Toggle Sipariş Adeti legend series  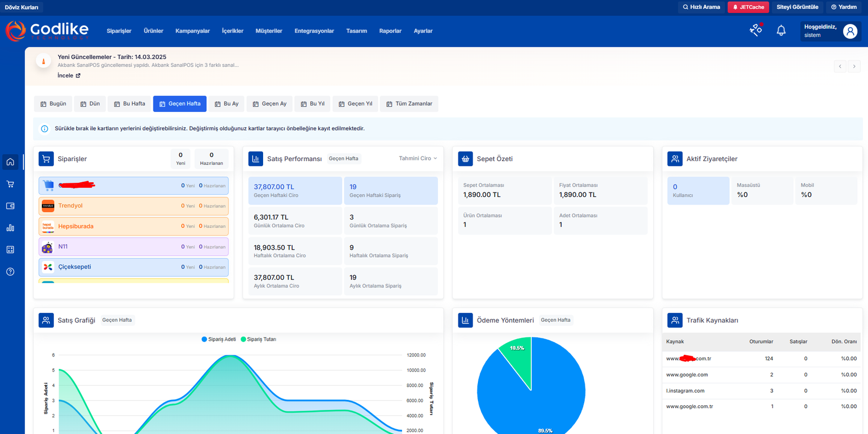click(x=219, y=340)
